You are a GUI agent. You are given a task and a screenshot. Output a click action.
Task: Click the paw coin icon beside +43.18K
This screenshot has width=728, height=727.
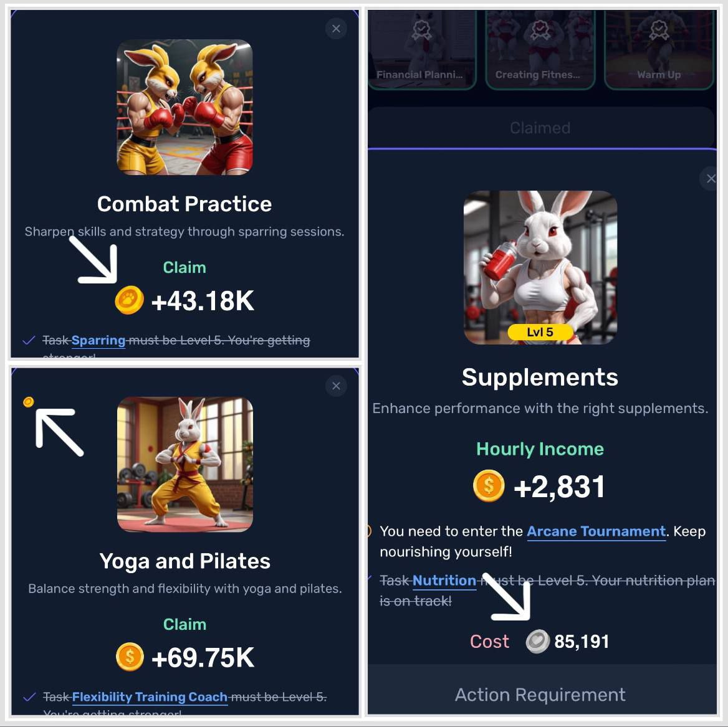pyautogui.click(x=129, y=300)
